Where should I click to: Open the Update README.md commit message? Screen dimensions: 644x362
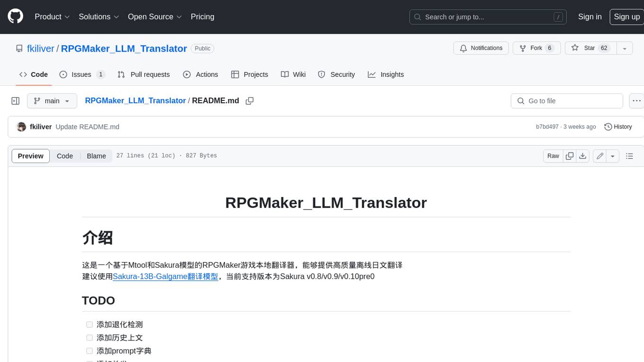click(87, 127)
